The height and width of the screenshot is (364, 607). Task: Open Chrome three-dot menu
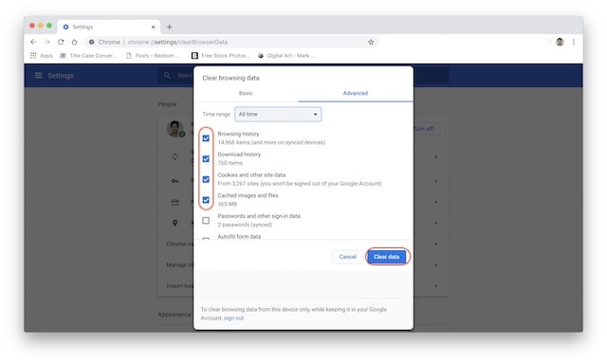tap(573, 42)
